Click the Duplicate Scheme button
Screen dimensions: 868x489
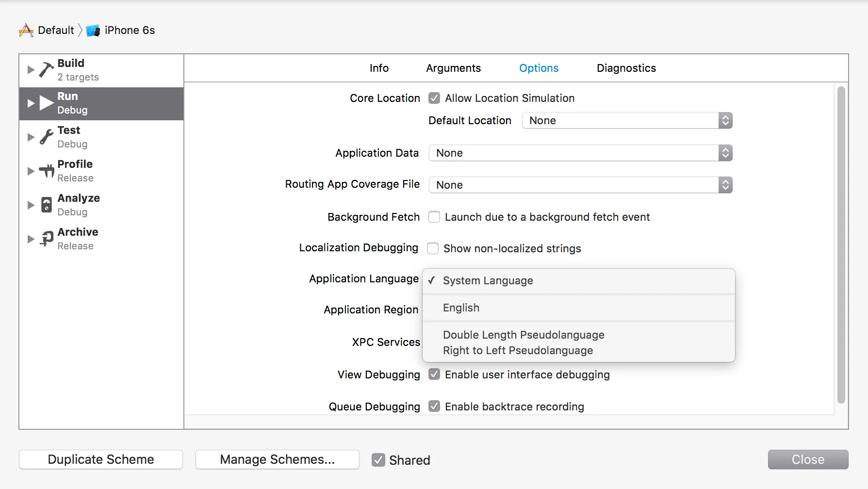101,459
